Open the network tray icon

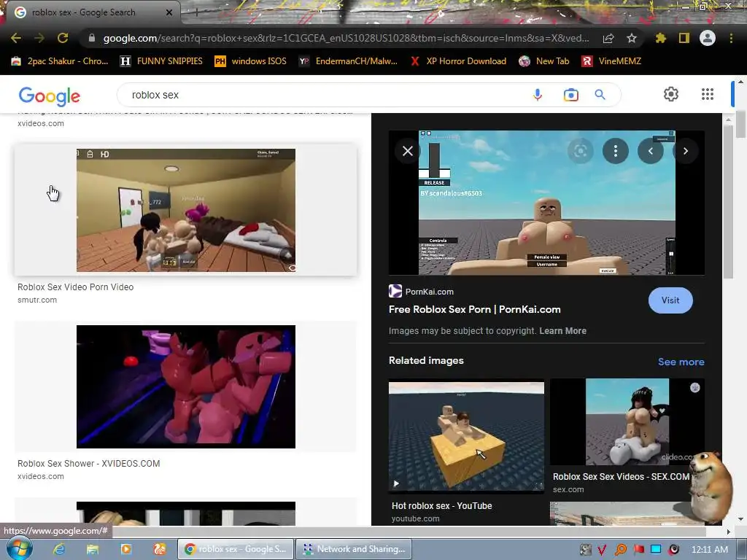coord(656,550)
